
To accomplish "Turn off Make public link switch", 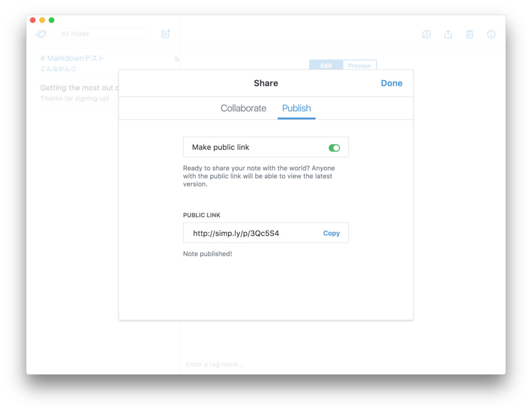I will 334,148.
